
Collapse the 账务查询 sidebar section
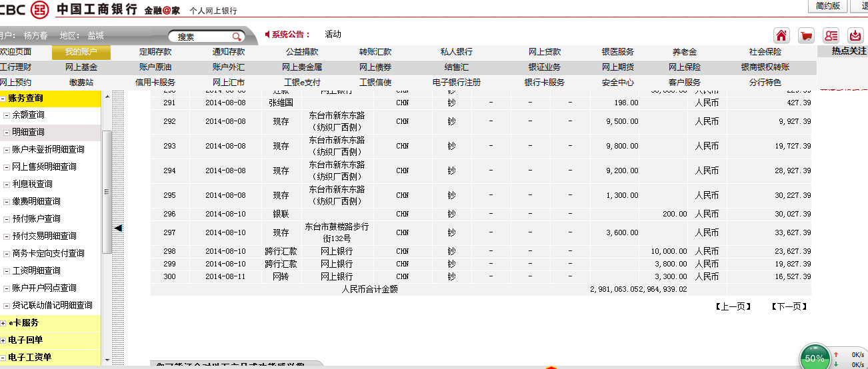coord(3,98)
